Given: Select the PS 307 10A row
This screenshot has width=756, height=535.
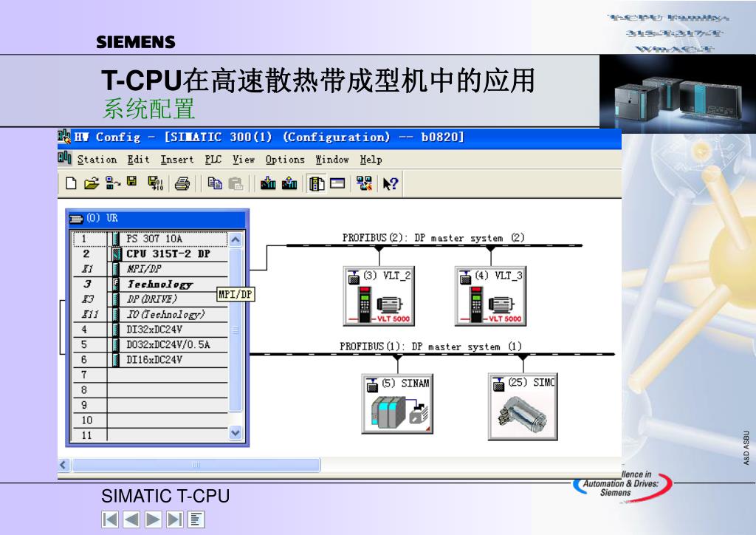Looking at the screenshot, I should [x=150, y=239].
